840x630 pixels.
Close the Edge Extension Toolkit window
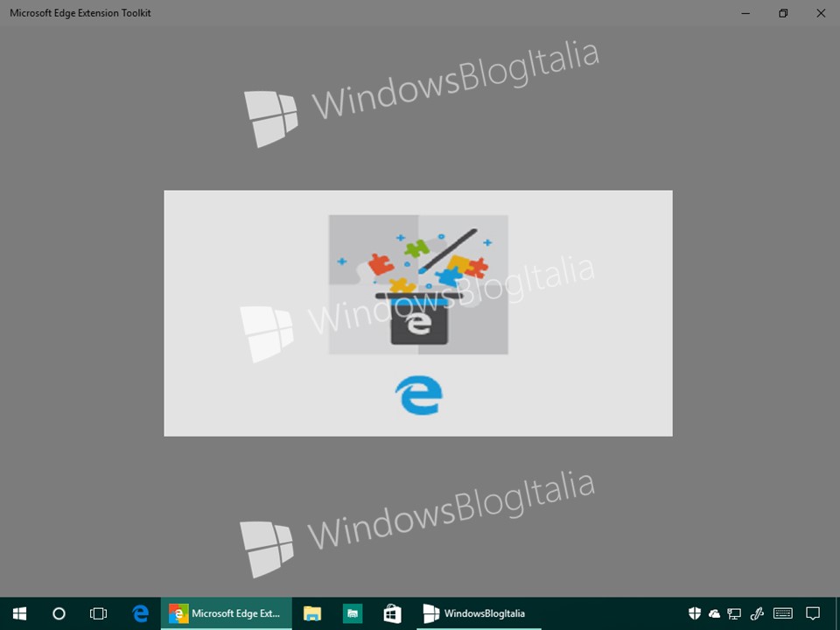tap(821, 13)
